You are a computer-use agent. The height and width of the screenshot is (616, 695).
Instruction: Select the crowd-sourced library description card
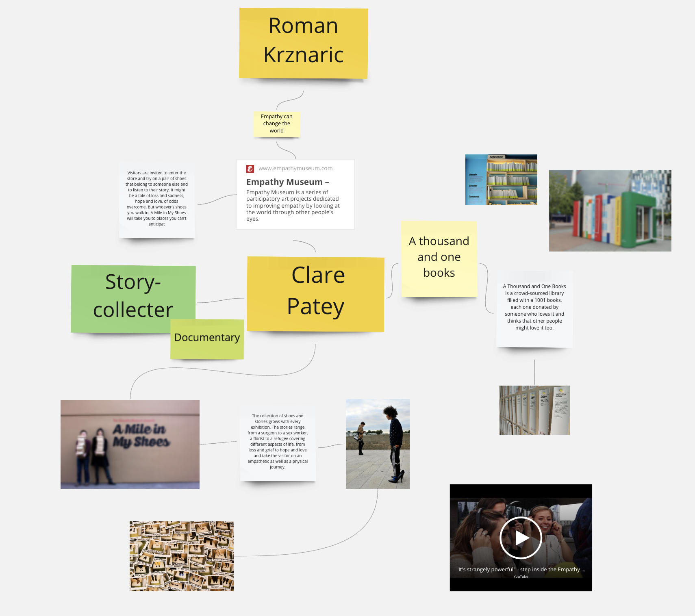tap(534, 307)
